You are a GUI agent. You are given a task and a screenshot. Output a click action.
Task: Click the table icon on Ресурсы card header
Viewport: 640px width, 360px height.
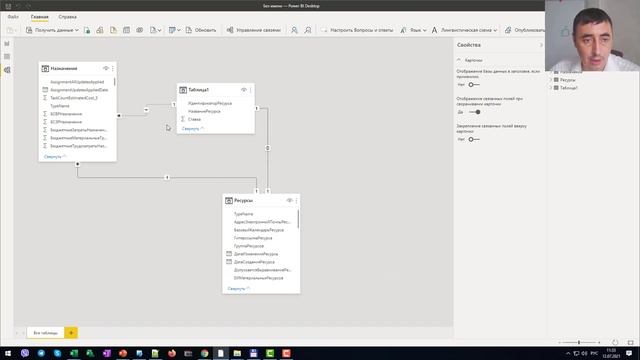click(229, 200)
